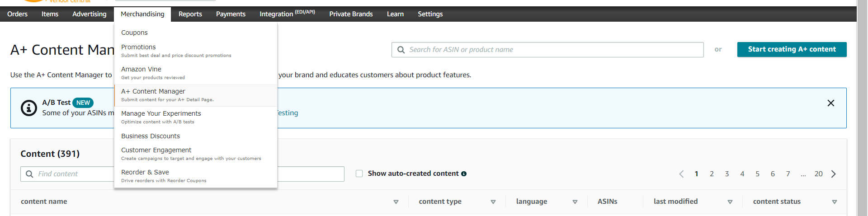Image resolution: width=868 pixels, height=216 pixels.
Task: Click the info icon in A/B Test banner
Action: [29, 108]
